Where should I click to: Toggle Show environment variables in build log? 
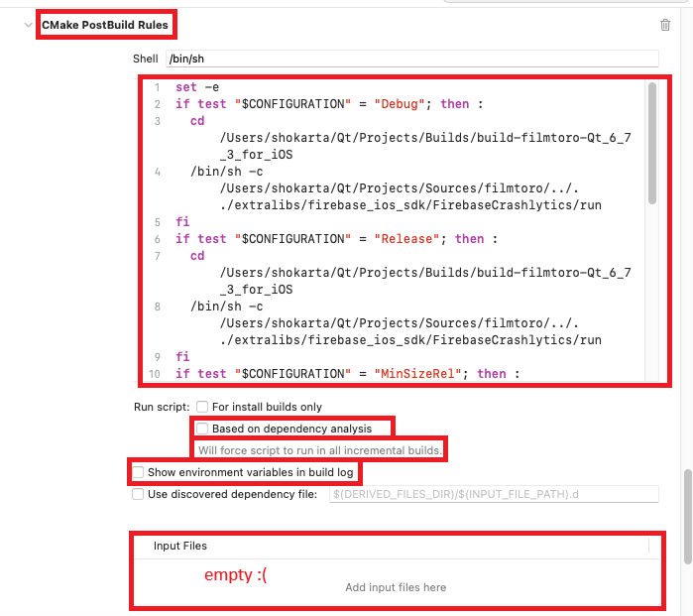(139, 472)
